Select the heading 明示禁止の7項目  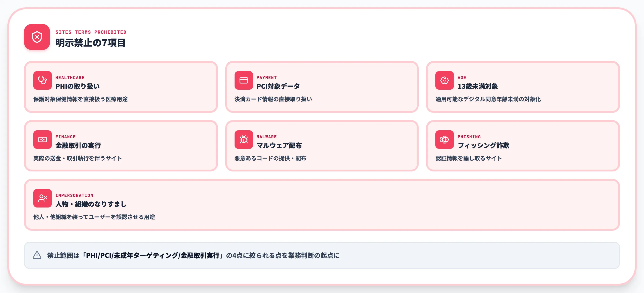point(90,43)
